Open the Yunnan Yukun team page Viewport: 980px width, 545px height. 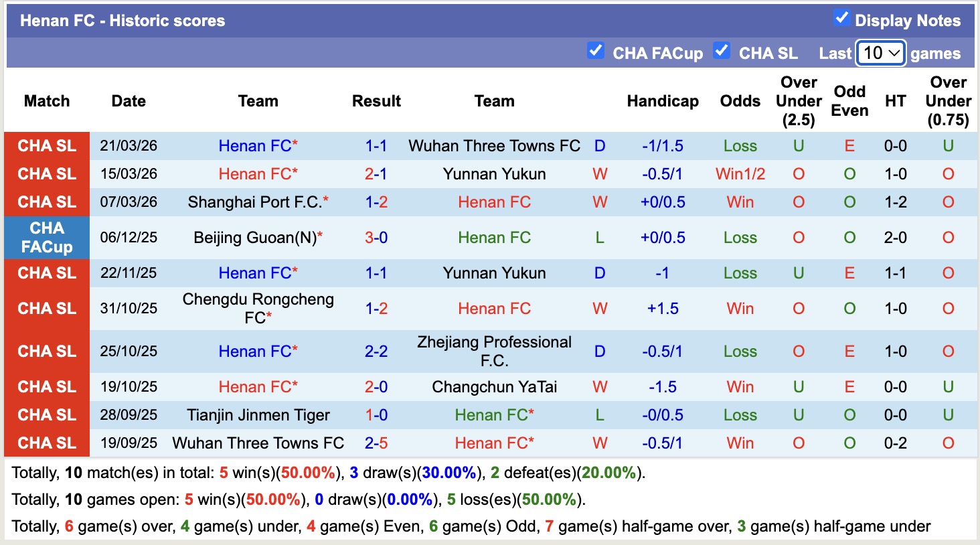[493, 173]
